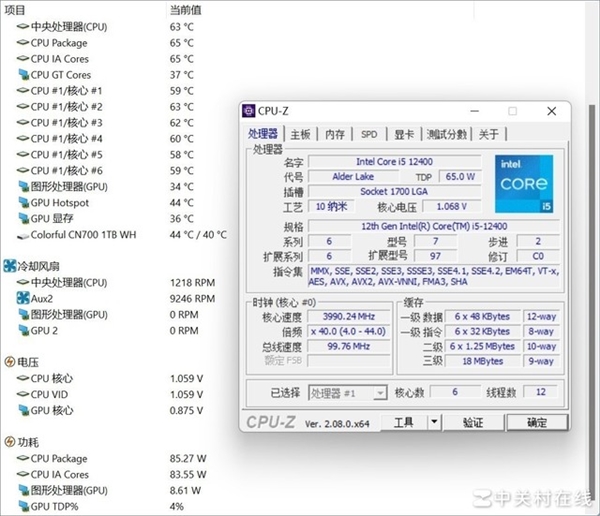Open the Tools button dropdown arrow
The width and height of the screenshot is (600, 516).
[432, 423]
